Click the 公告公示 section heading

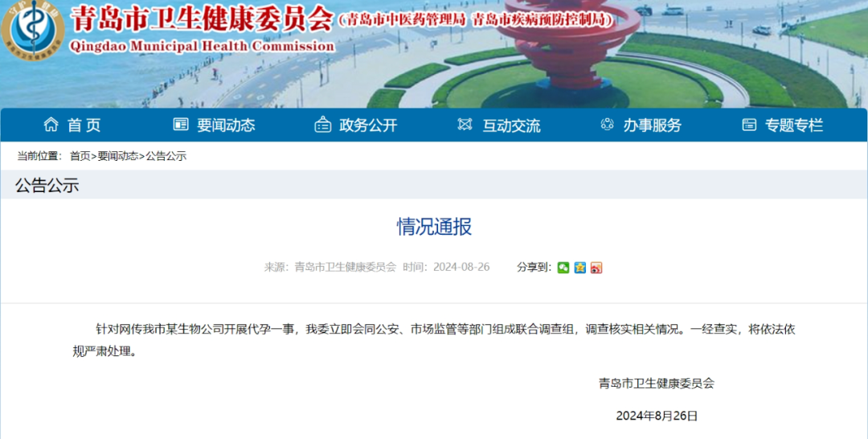(x=47, y=186)
